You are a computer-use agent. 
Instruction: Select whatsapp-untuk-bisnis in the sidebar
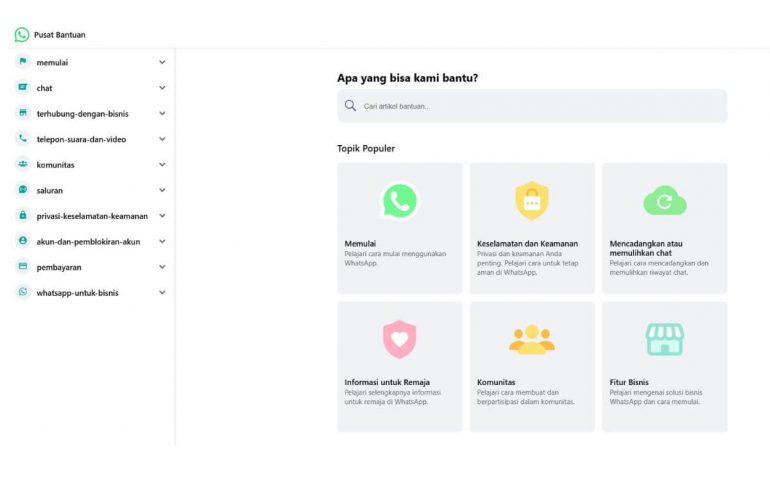77,292
